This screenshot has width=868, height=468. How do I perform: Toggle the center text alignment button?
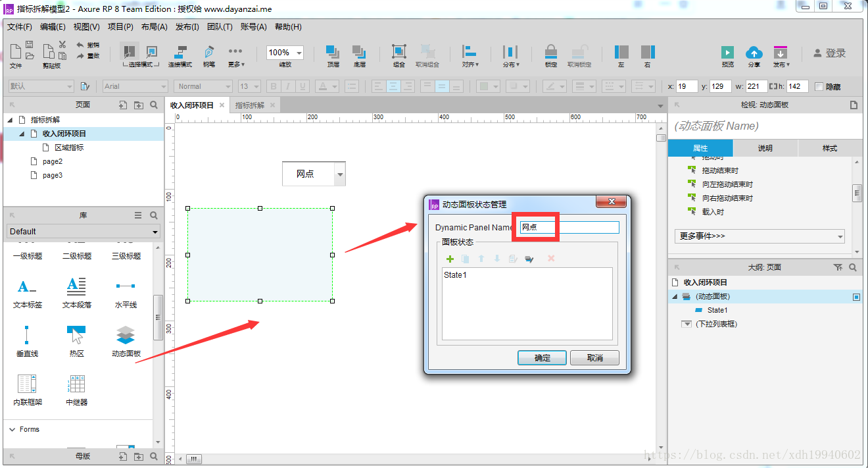coord(393,86)
